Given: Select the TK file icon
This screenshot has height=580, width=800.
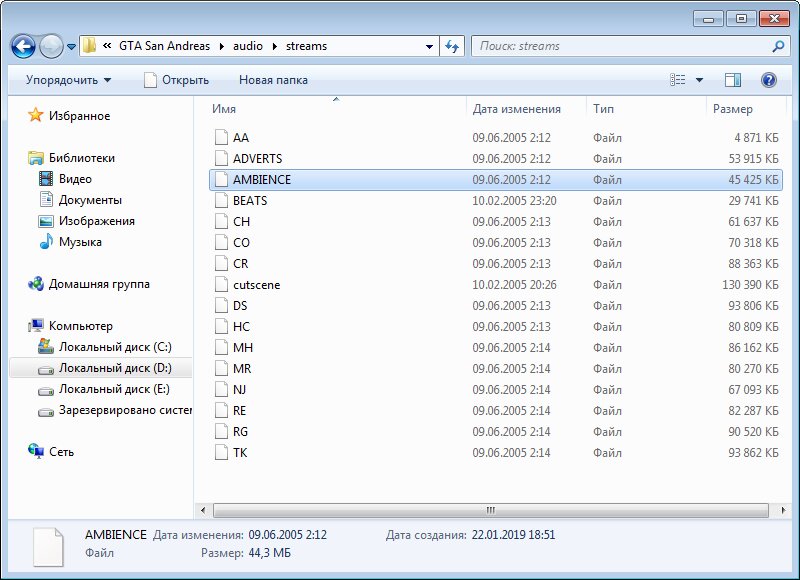Looking at the screenshot, I should (221, 452).
